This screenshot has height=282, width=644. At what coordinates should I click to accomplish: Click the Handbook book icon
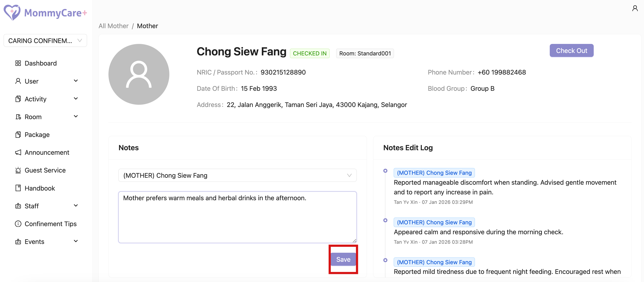point(18,188)
